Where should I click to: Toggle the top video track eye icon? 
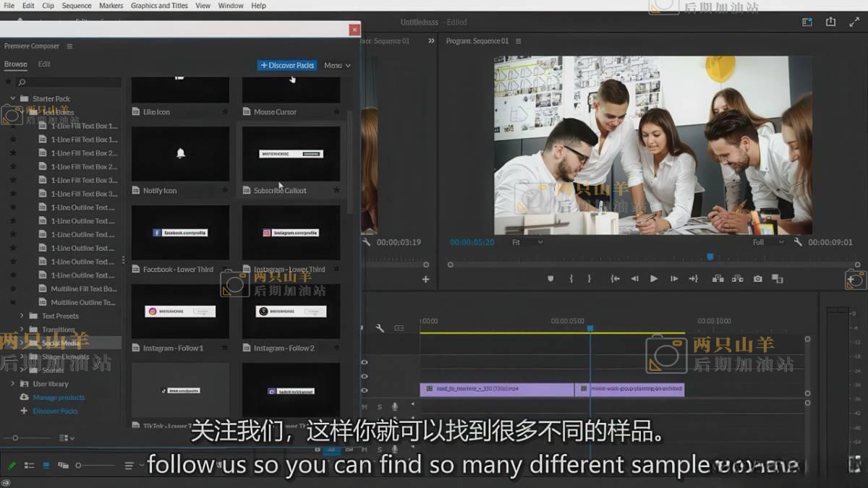pos(364,362)
